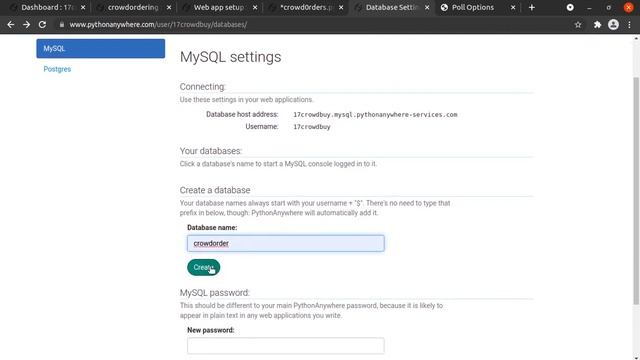
Task: Bookmark this page with the star icon
Action: (578, 24)
